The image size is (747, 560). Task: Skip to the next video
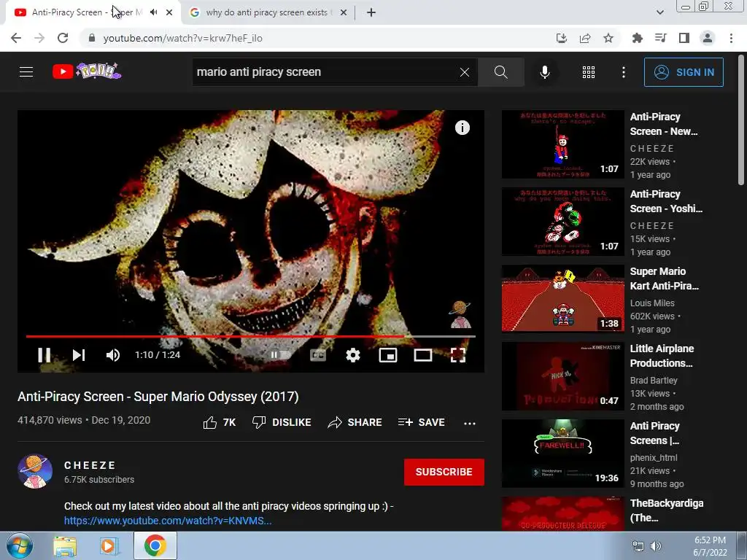point(79,355)
